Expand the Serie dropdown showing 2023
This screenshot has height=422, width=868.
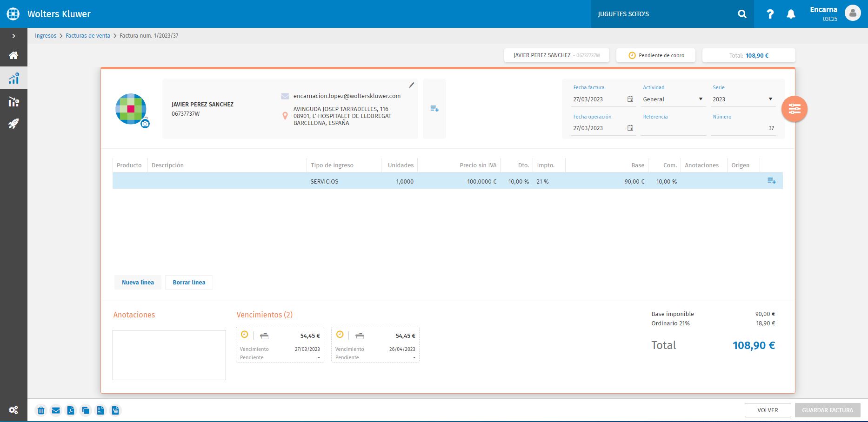click(x=742, y=99)
